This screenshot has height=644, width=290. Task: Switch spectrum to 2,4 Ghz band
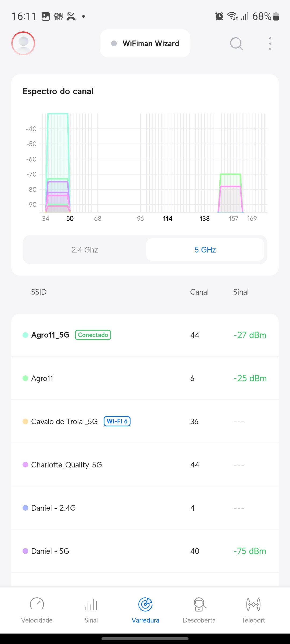[x=85, y=250]
